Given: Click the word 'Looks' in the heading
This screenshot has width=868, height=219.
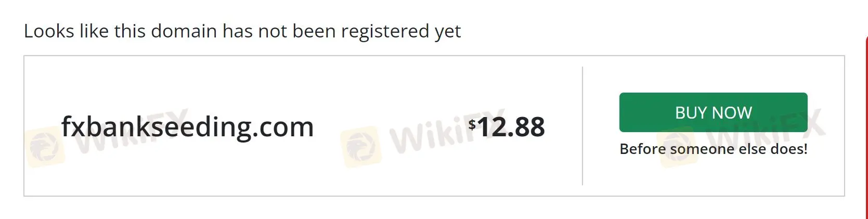Looking at the screenshot, I should tap(49, 31).
